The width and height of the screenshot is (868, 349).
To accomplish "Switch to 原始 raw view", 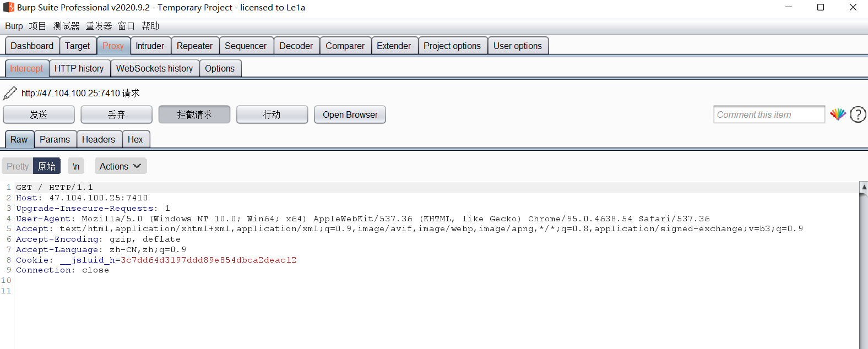I will [x=47, y=166].
